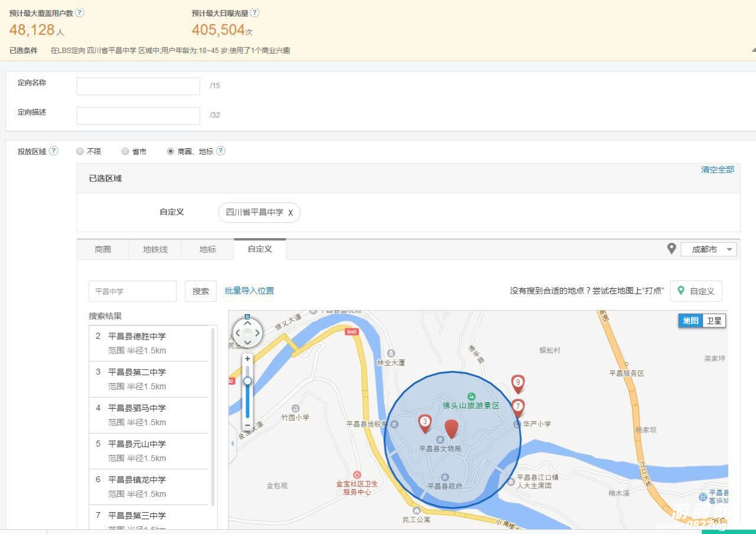Select the 不限 radio option
The image size is (756, 534).
point(80,151)
